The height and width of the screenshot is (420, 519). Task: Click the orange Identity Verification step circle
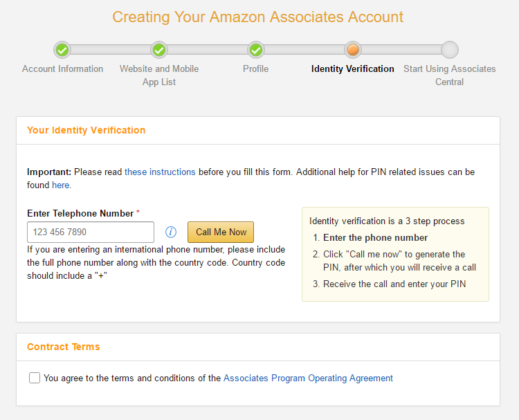coord(353,50)
